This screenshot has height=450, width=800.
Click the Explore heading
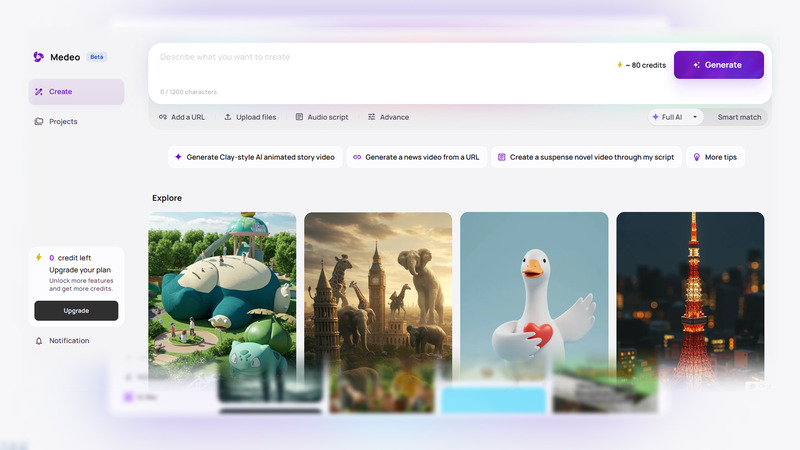pos(167,198)
